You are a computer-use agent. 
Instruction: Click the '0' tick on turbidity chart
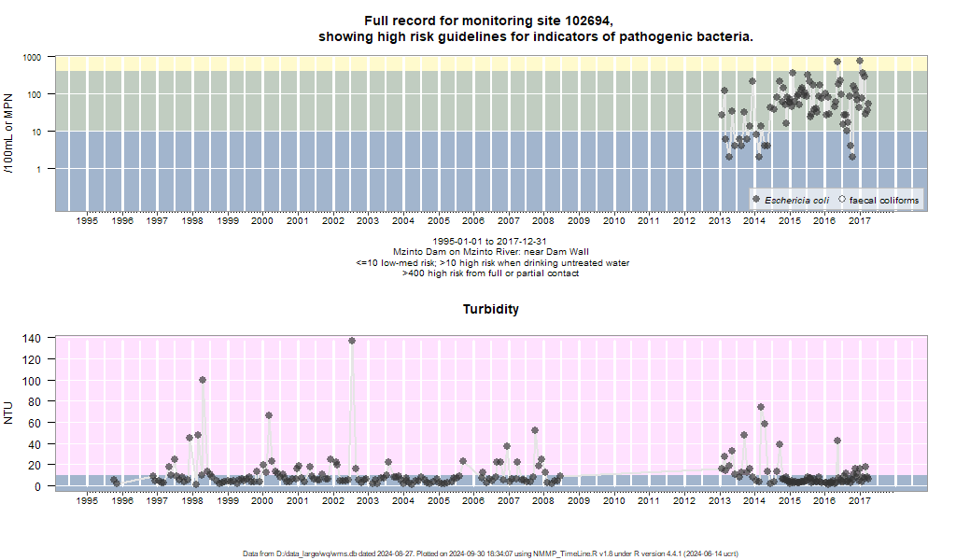pos(38,486)
